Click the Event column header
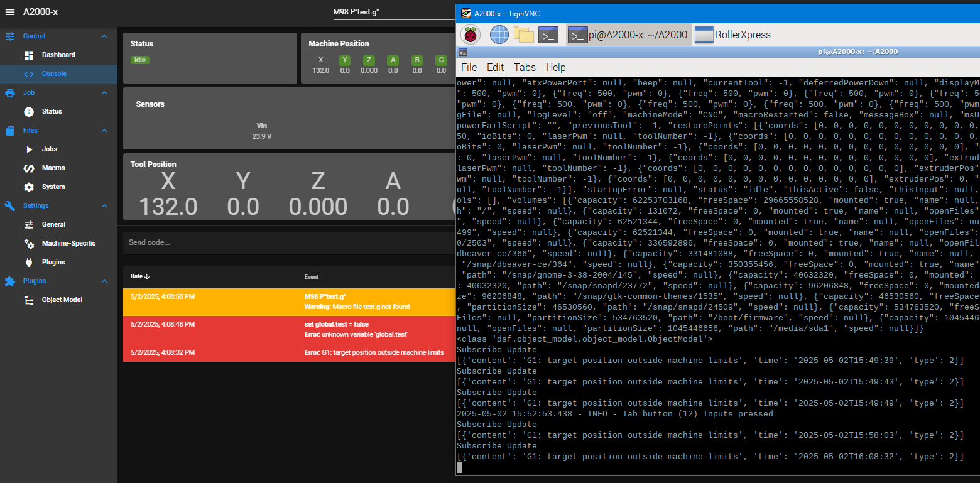 (312, 276)
